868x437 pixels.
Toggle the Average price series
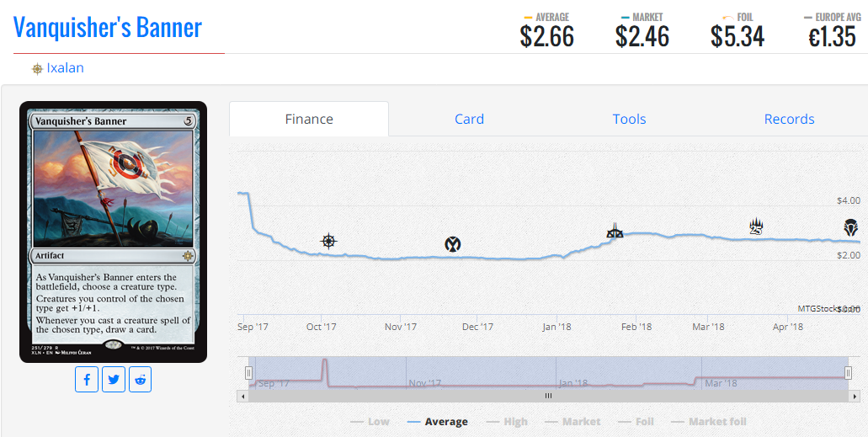437,422
